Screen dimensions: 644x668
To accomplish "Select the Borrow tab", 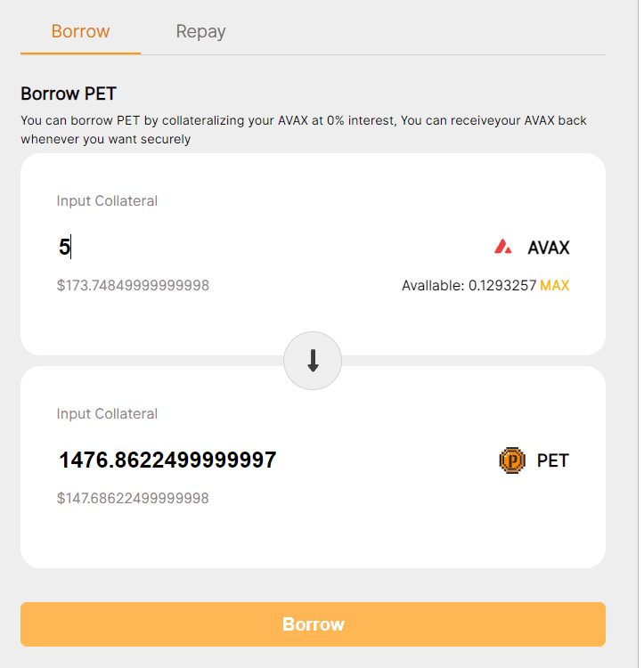I will [x=80, y=32].
